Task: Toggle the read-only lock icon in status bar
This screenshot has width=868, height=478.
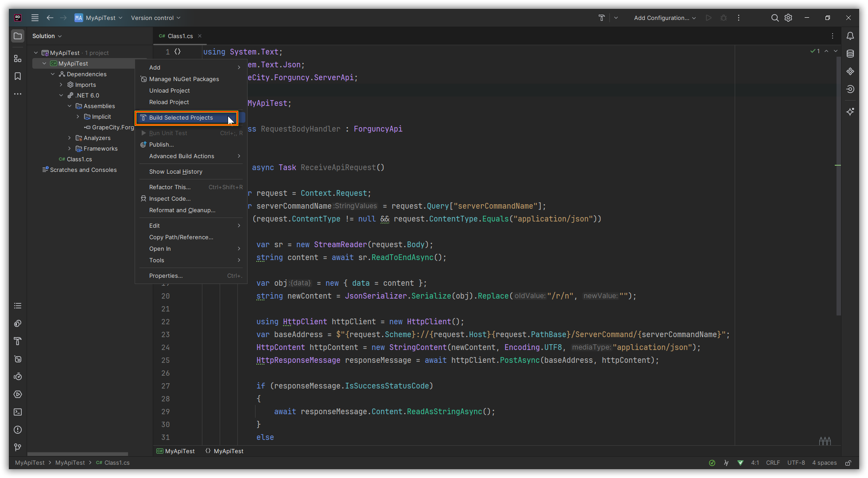Action: 848,463
